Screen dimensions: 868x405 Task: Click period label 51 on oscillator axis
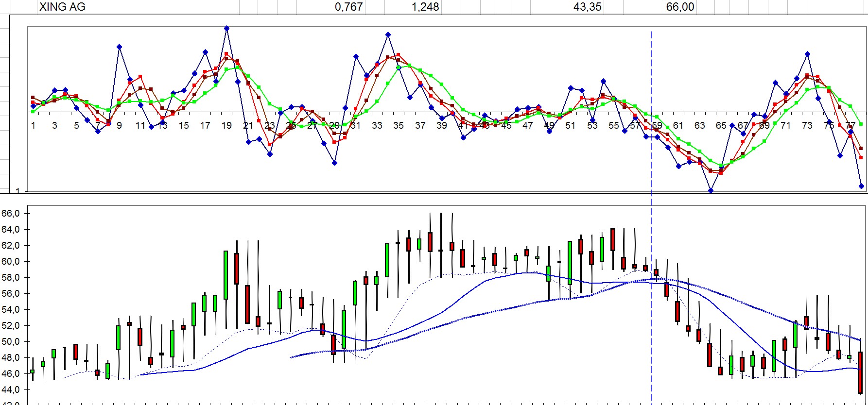click(x=571, y=125)
